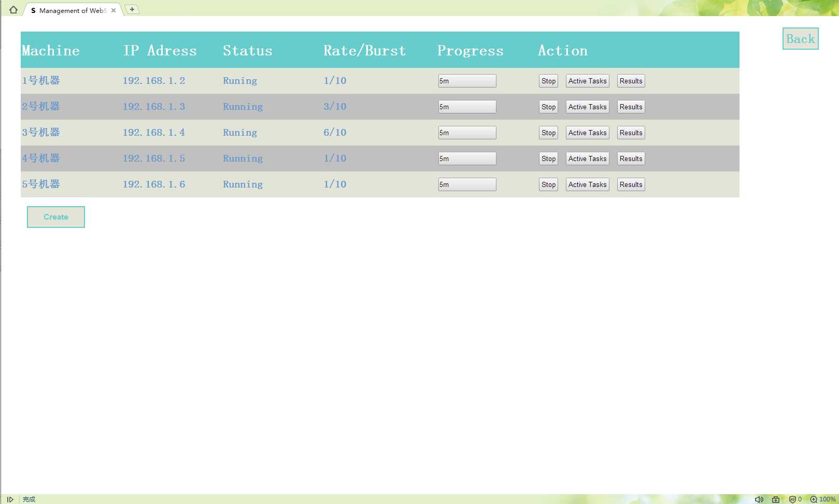The height and width of the screenshot is (504, 839).
Task: Open the 100% zoom control
Action: click(x=823, y=499)
